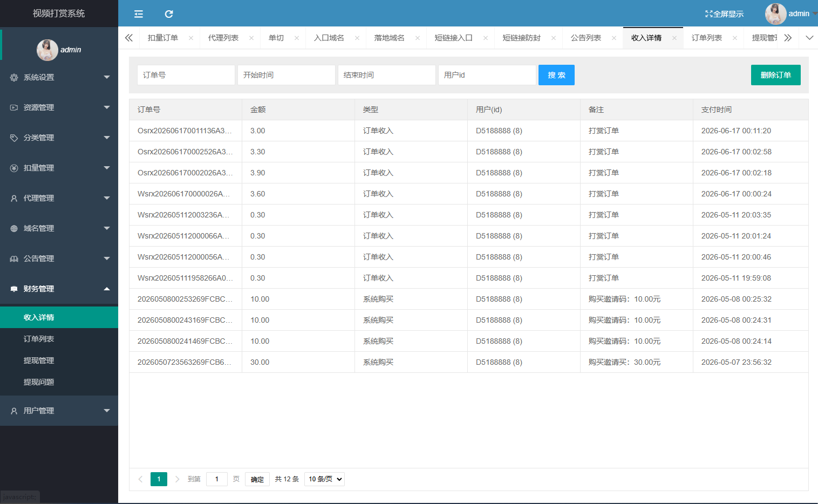Click the 删除订单 button
Screen dimensions: 818x504
tap(775, 75)
